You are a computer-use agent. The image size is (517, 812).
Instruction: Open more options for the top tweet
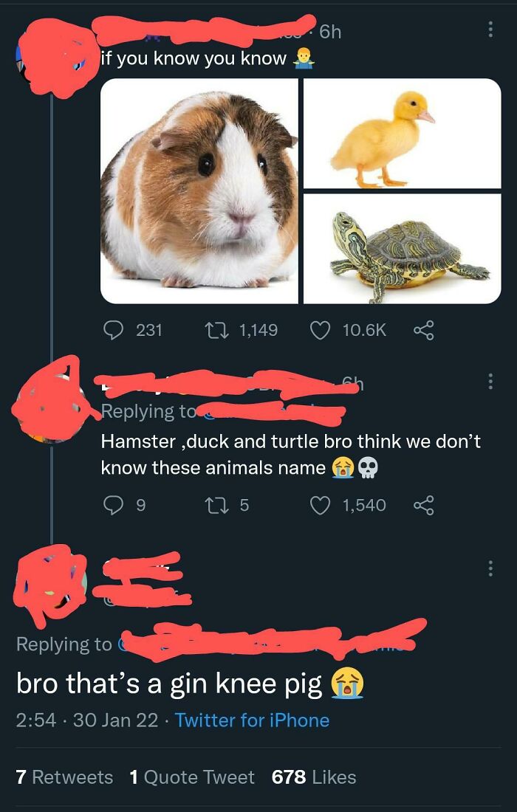tap(488, 30)
